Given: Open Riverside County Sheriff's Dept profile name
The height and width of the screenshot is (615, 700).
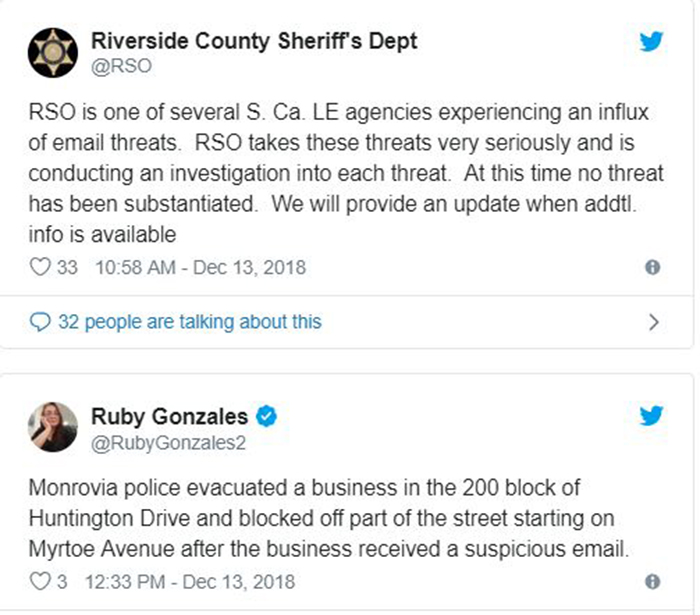Looking at the screenshot, I should tap(254, 42).
